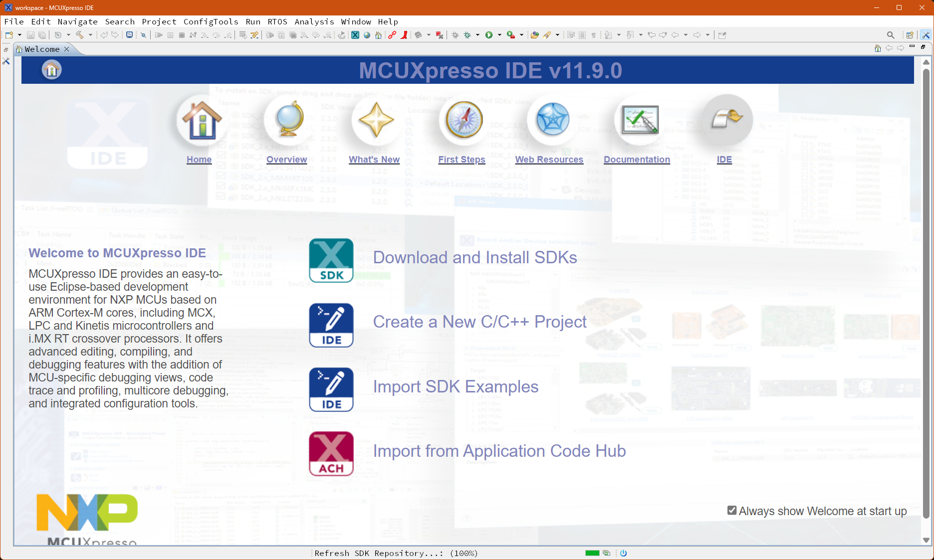Click the green progress bar in status bar
934x560 pixels.
(592, 553)
